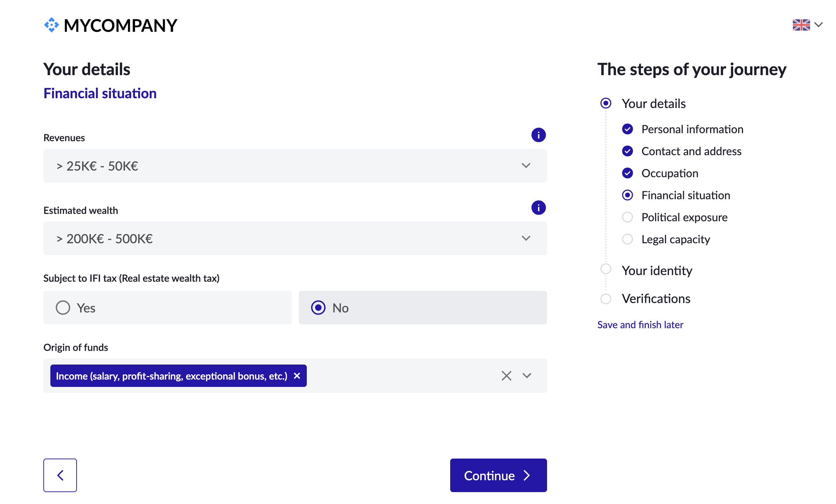Remove the Income tag from Origin of funds

[297, 376]
